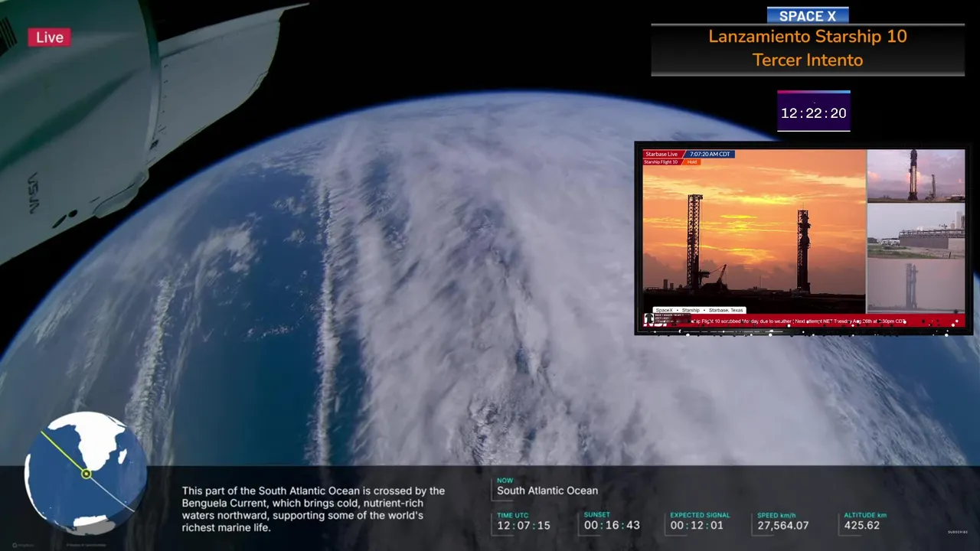Viewport: 980px width, 551px height.
Task: Click middle launch site building camera thumbnail
Action: click(916, 230)
